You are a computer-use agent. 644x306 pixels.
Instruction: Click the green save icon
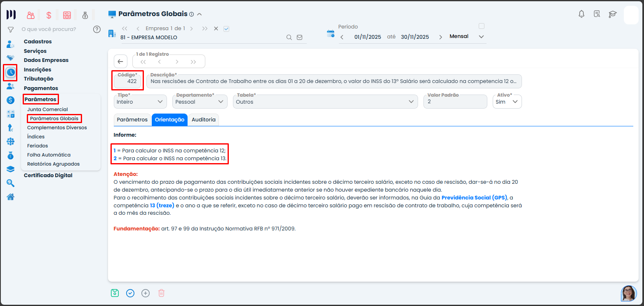pyautogui.click(x=115, y=293)
